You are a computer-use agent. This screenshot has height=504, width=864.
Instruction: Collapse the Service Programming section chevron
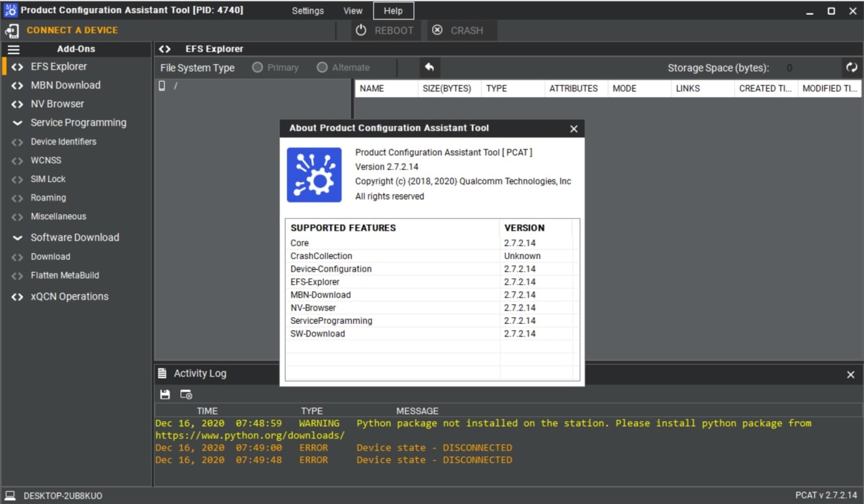click(17, 123)
